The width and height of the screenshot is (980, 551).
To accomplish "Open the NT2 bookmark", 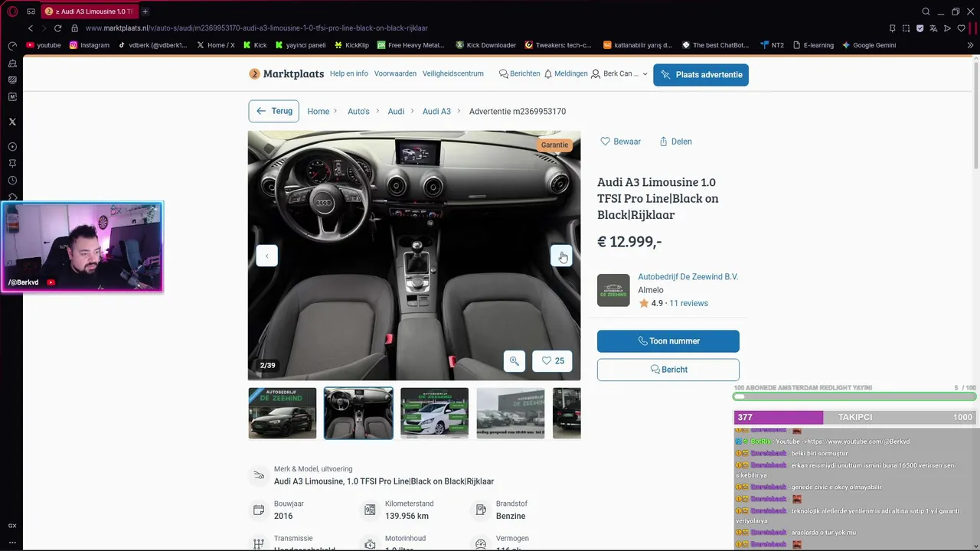I will [x=772, y=45].
